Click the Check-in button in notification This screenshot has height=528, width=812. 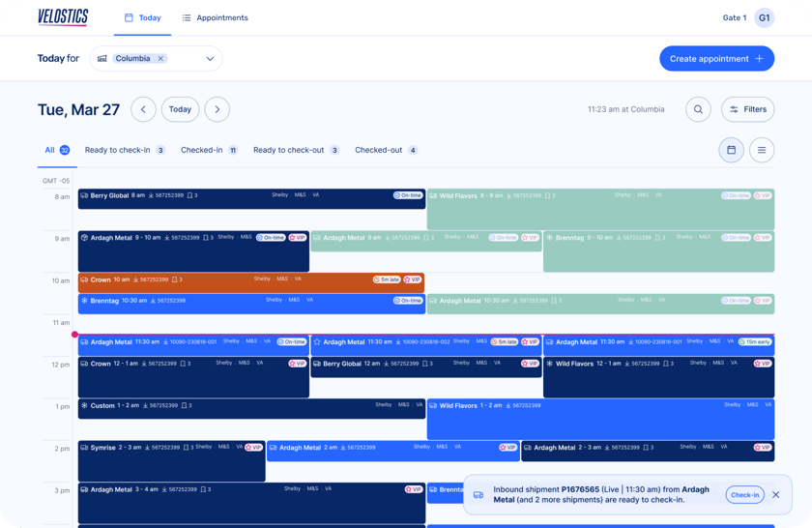(744, 495)
